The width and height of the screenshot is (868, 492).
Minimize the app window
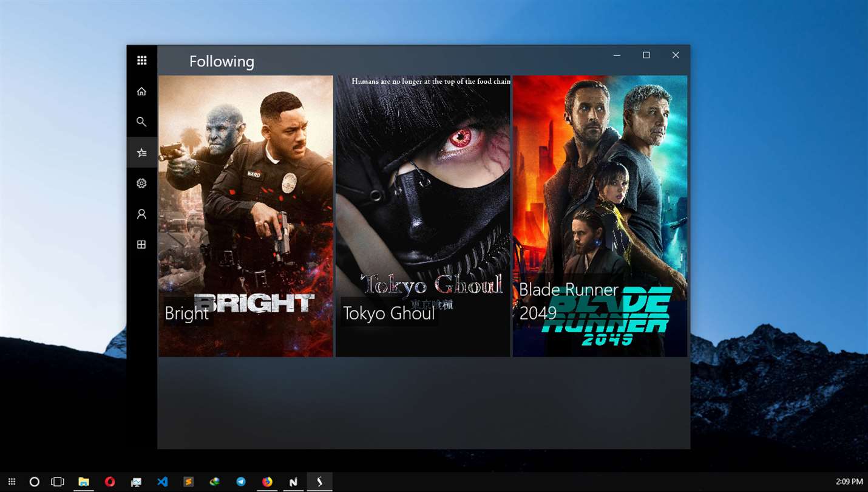click(x=617, y=55)
